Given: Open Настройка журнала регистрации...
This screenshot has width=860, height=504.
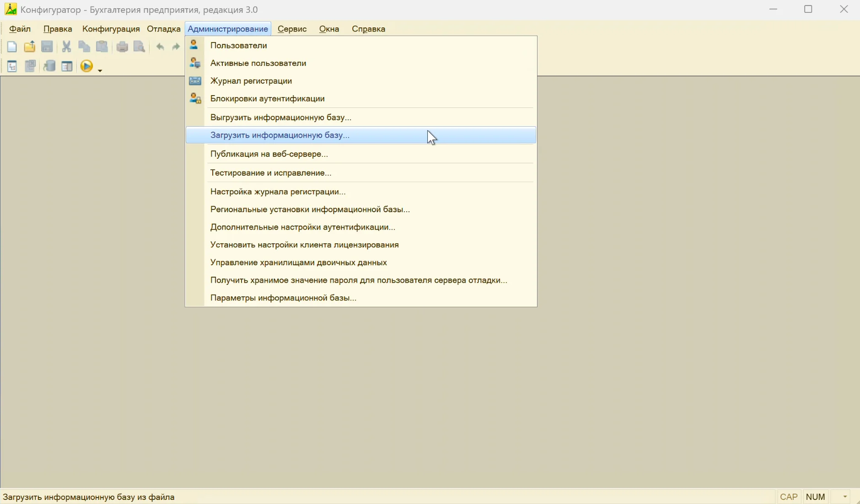Looking at the screenshot, I should (361, 192).
